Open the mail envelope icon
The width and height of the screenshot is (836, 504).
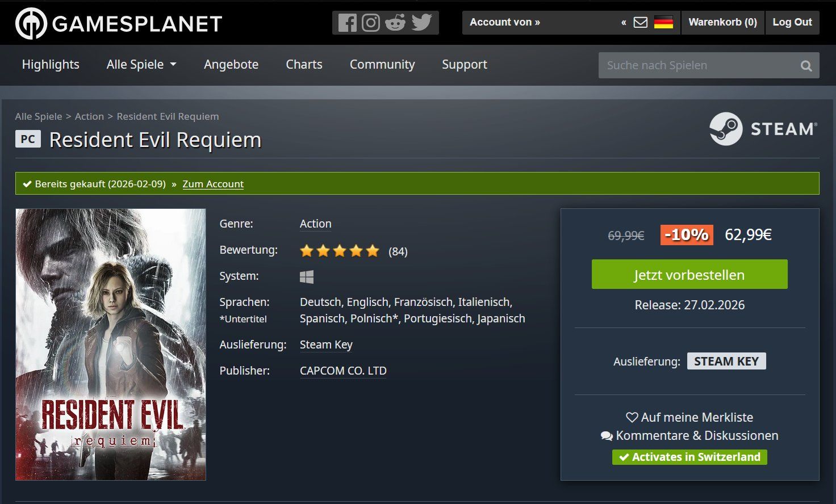(x=641, y=23)
